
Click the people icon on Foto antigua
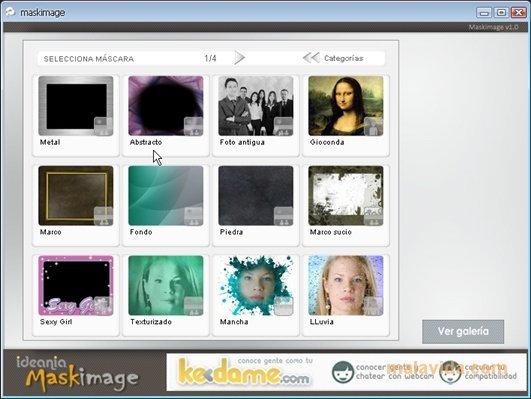(x=283, y=126)
